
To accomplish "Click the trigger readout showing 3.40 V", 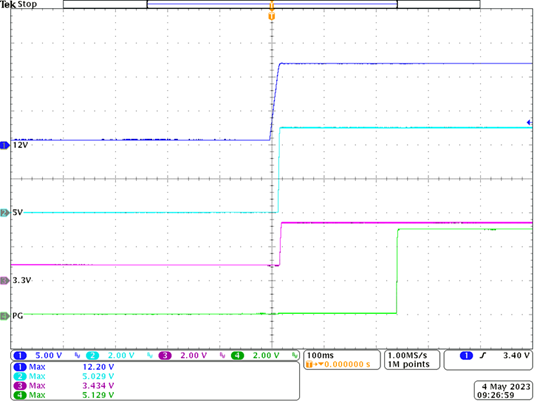I will pyautogui.click(x=488, y=360).
